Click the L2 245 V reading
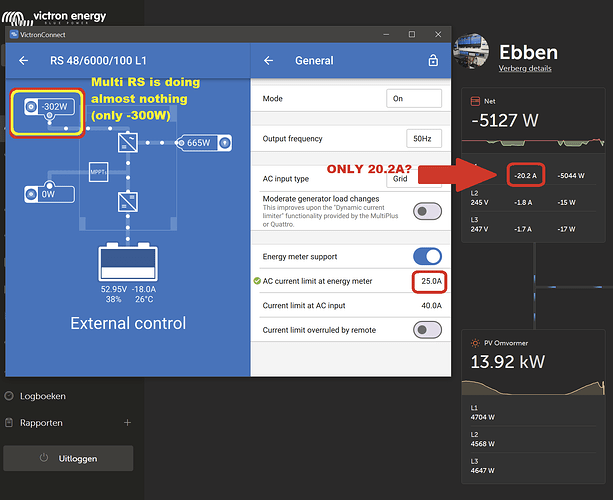 pyautogui.click(x=479, y=203)
